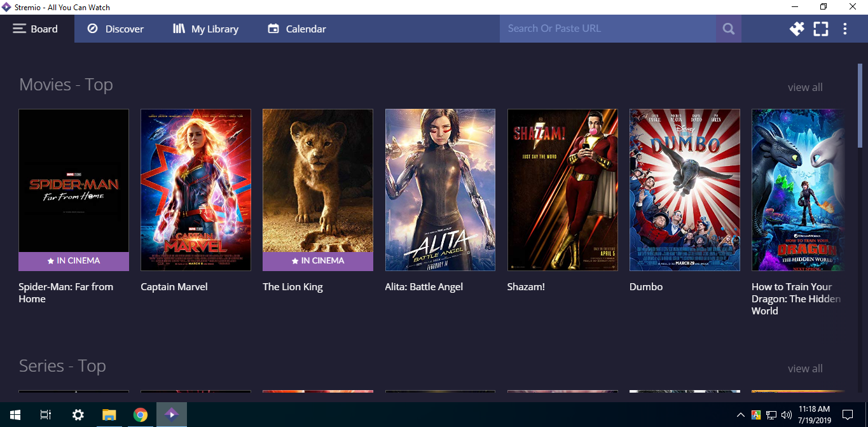The width and height of the screenshot is (868, 427).
Task: Click view all for Movies - Top
Action: point(805,87)
